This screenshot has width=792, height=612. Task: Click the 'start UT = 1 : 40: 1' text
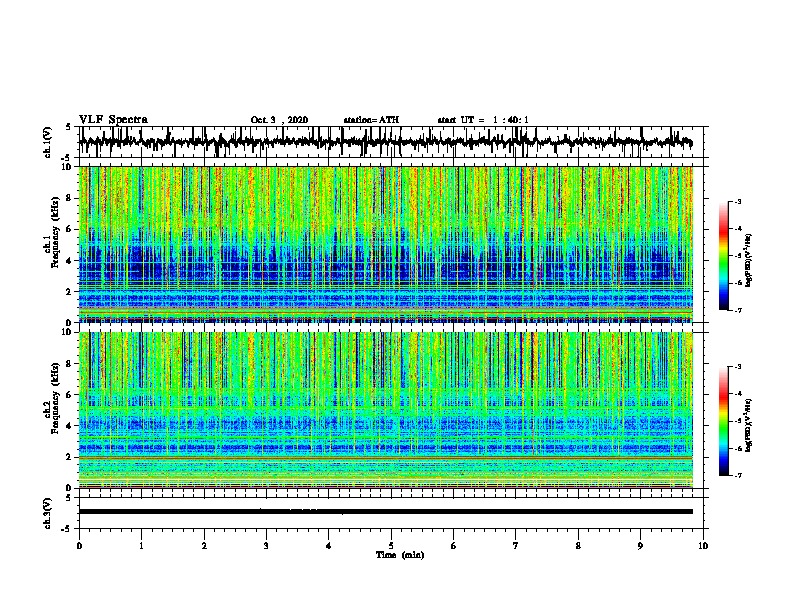point(483,120)
